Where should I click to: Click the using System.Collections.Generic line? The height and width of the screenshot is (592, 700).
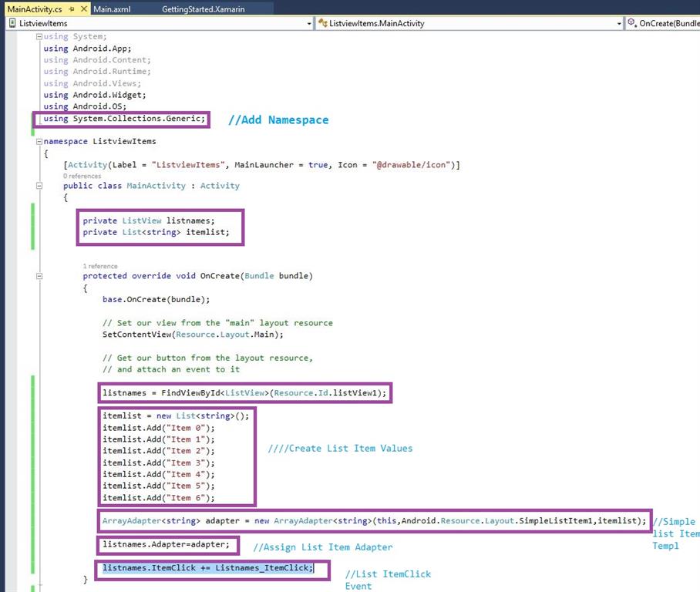[x=125, y=118]
